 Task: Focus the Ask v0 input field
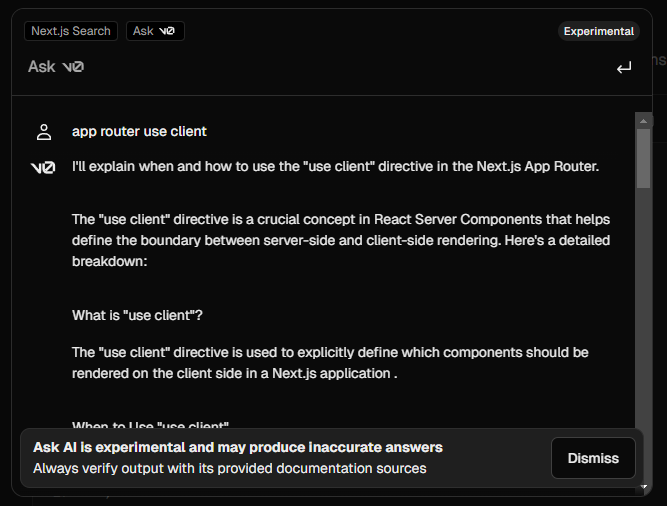tap(315, 67)
